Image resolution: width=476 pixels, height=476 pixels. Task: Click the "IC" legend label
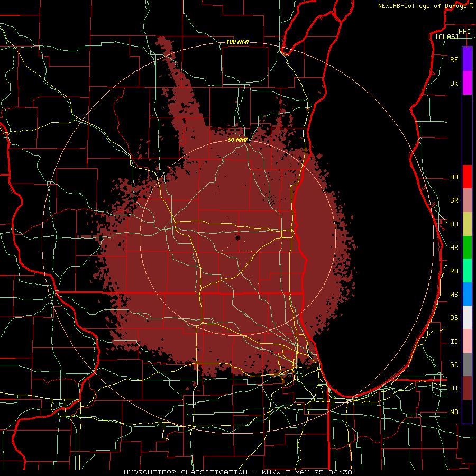pyautogui.click(x=454, y=342)
